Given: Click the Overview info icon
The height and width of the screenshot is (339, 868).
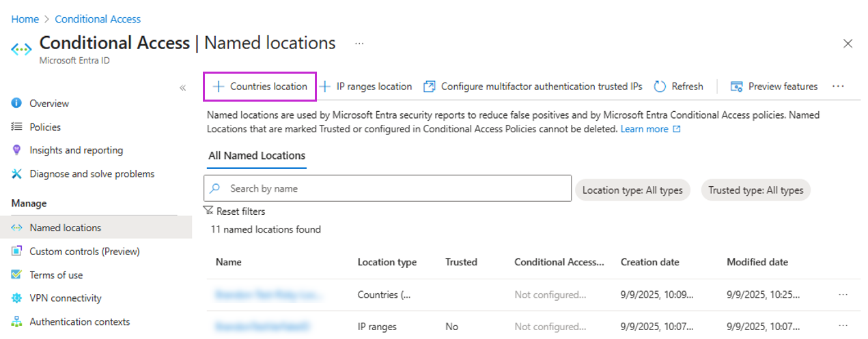Looking at the screenshot, I should click(17, 104).
